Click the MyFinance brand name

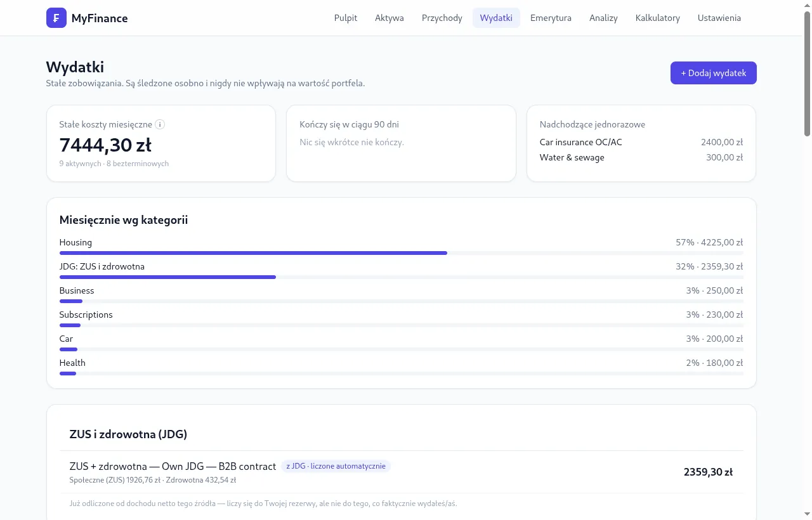click(x=100, y=18)
